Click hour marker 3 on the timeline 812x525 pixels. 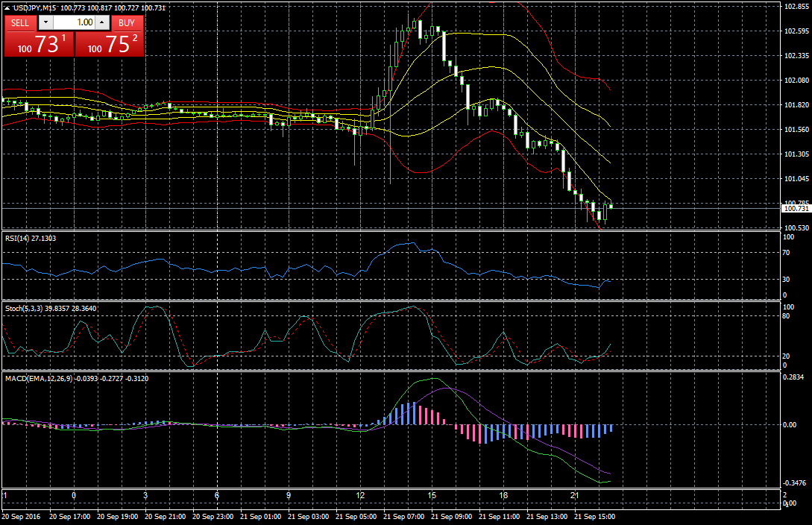coord(145,495)
